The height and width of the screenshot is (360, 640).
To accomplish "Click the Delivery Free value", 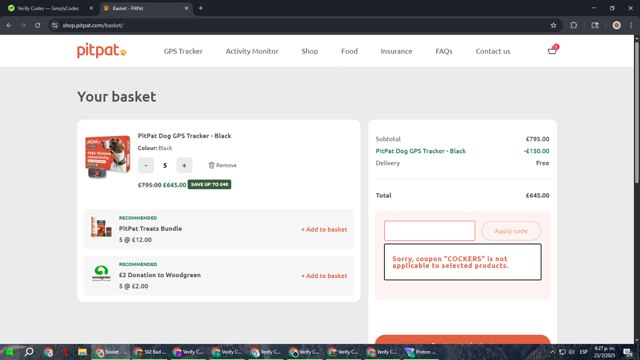I will 542,163.
